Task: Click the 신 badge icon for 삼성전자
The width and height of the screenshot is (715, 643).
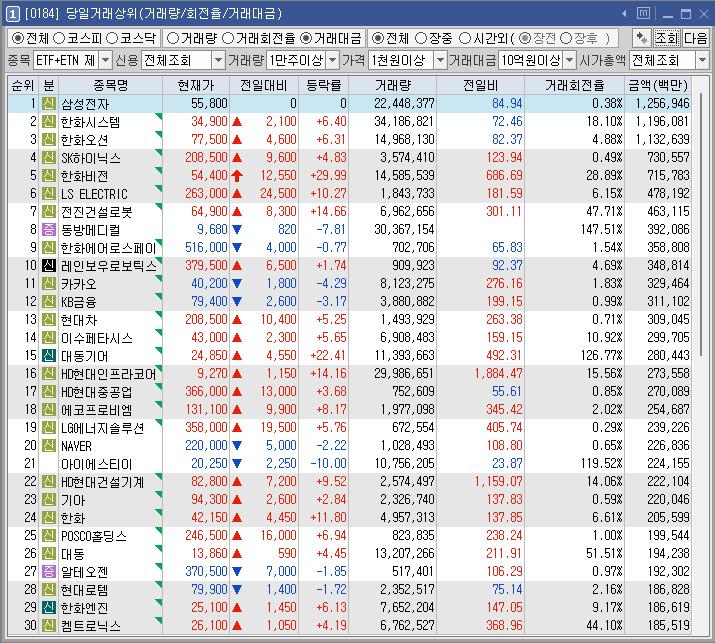Action: (x=49, y=104)
